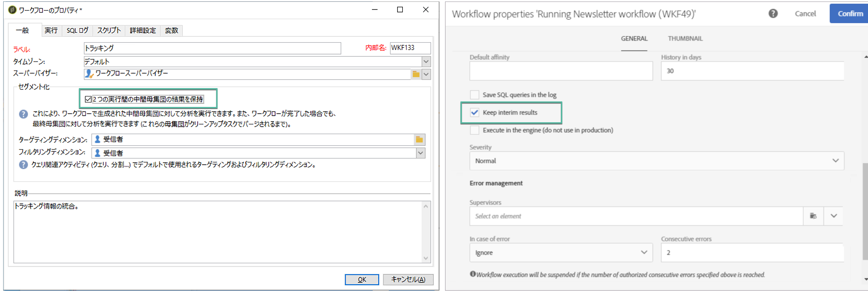This screenshot has width=868, height=291.
Task: Click the folder icon beside Targeting dimension
Action: [419, 139]
